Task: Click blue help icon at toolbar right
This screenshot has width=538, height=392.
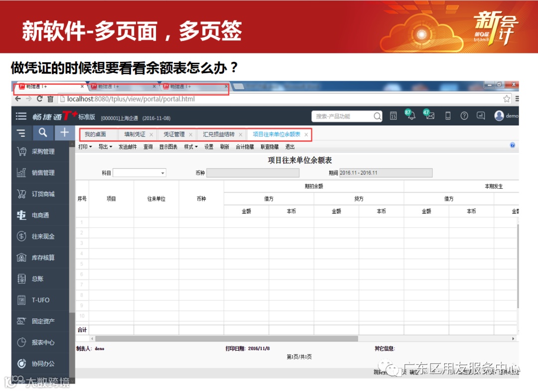Action: 512,145
